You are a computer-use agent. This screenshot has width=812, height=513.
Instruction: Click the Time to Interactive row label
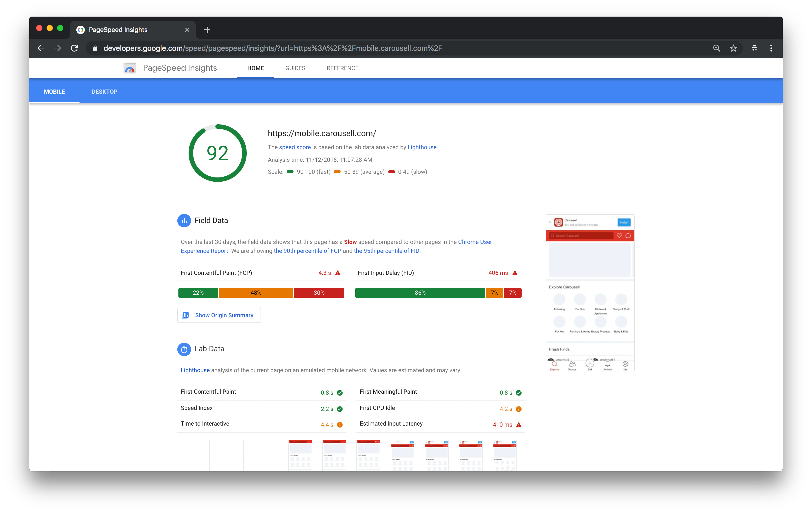pyautogui.click(x=205, y=424)
